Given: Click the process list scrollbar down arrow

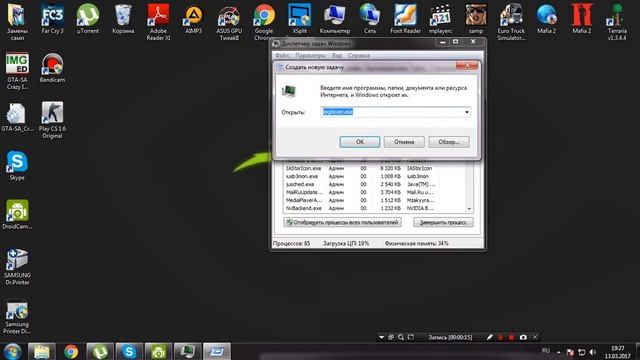Looking at the screenshot, I should coord(469,209).
